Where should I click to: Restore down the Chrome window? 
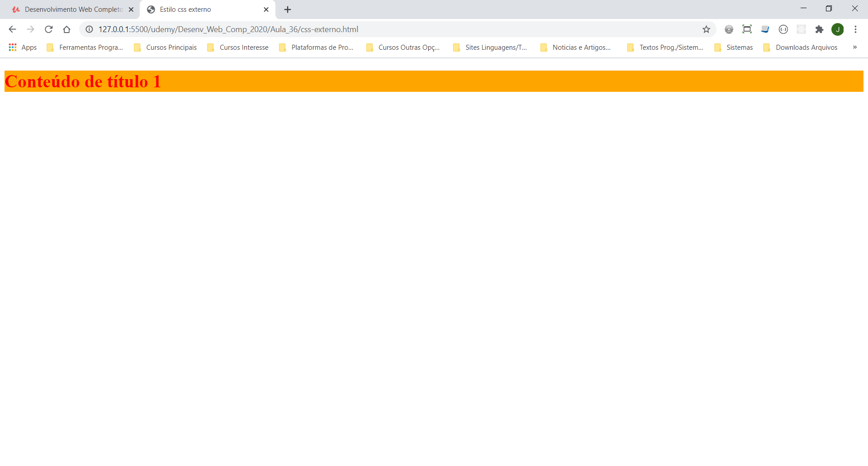(x=829, y=8)
